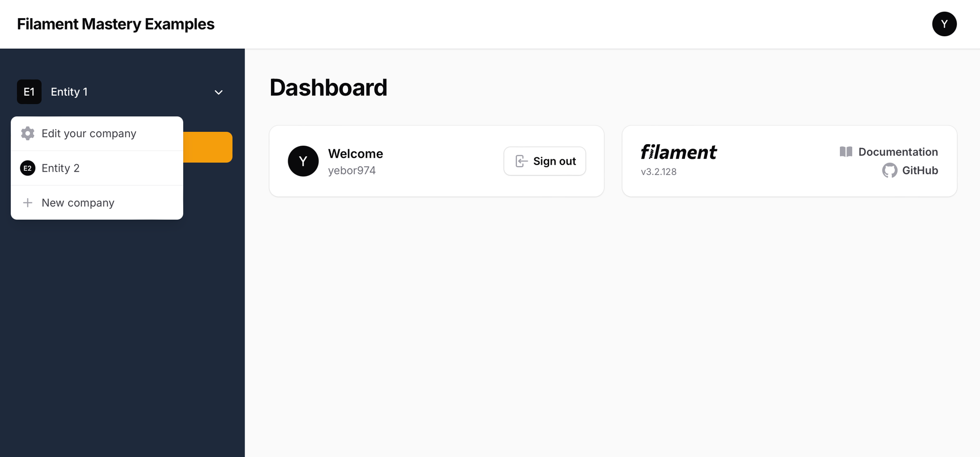Switch to Entity 2 from the tenant menu
Viewport: 980px width, 457px height.
61,168
